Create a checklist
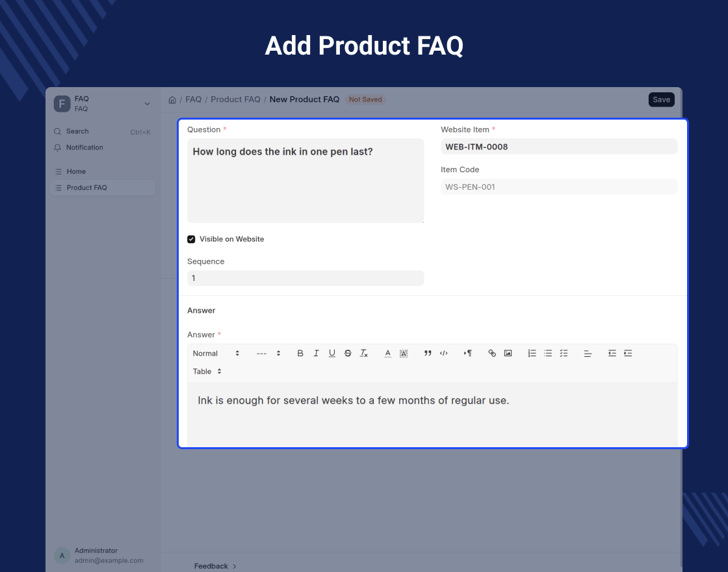 point(564,354)
